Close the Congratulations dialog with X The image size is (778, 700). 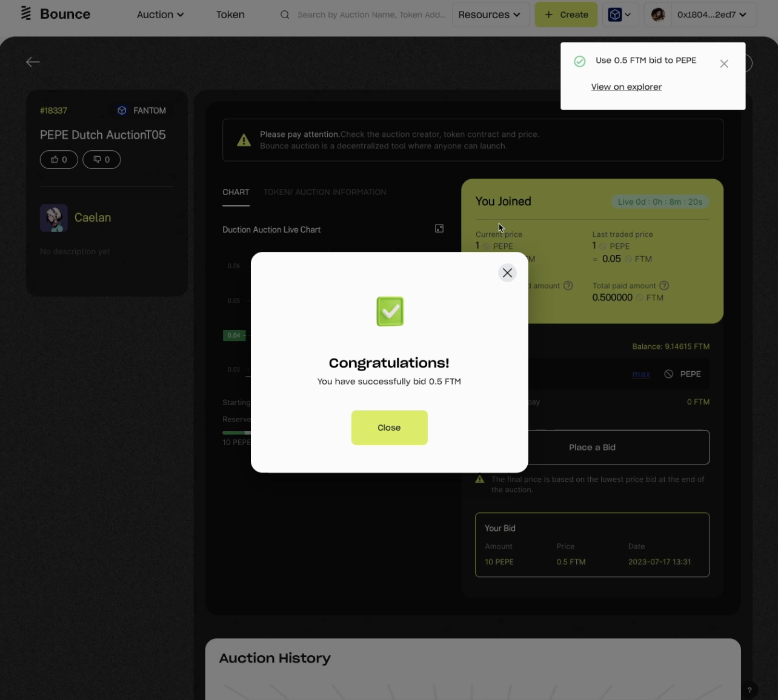(x=507, y=273)
